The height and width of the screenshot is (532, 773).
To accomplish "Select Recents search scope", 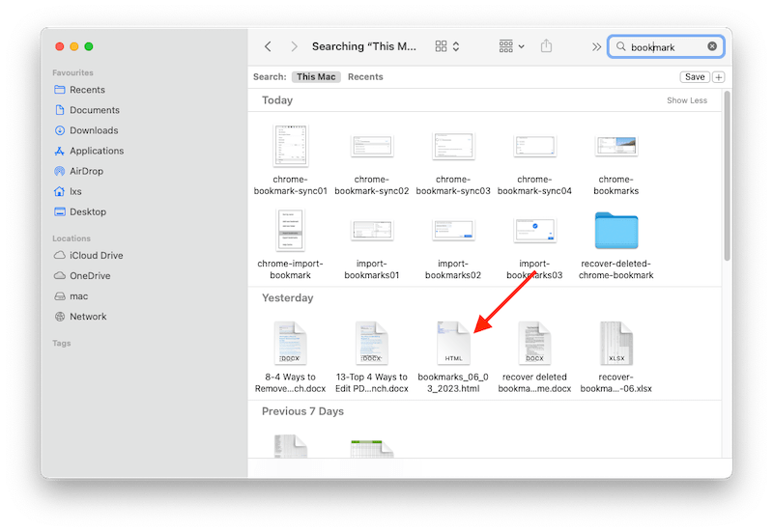I will pyautogui.click(x=365, y=77).
